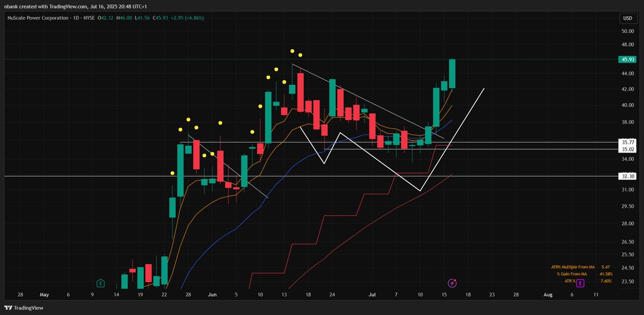
Task: Click the 29.50 price axis tick
Action: coord(627,206)
